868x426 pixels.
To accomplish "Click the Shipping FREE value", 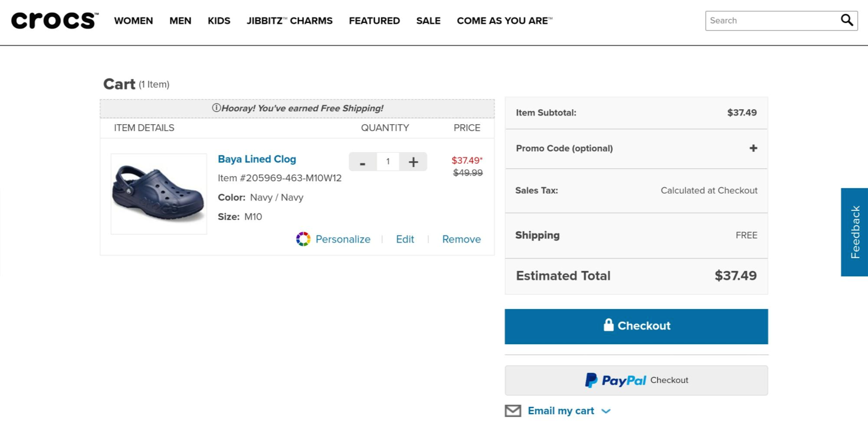I will click(x=746, y=235).
